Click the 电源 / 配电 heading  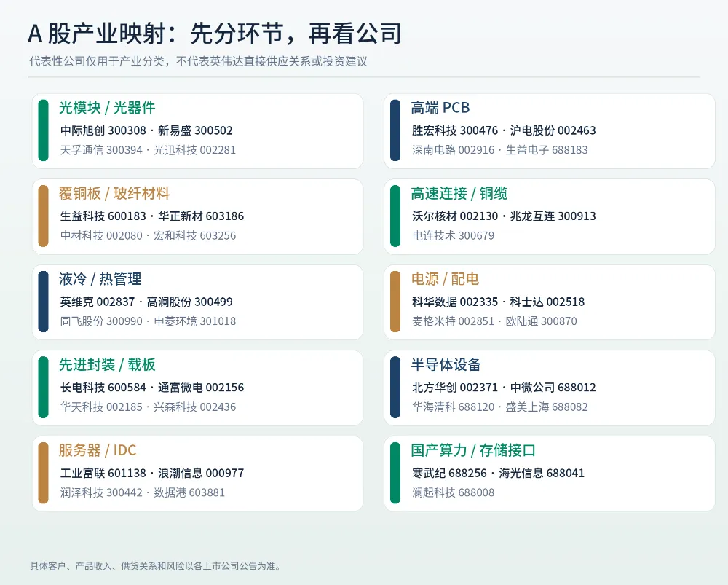445,279
